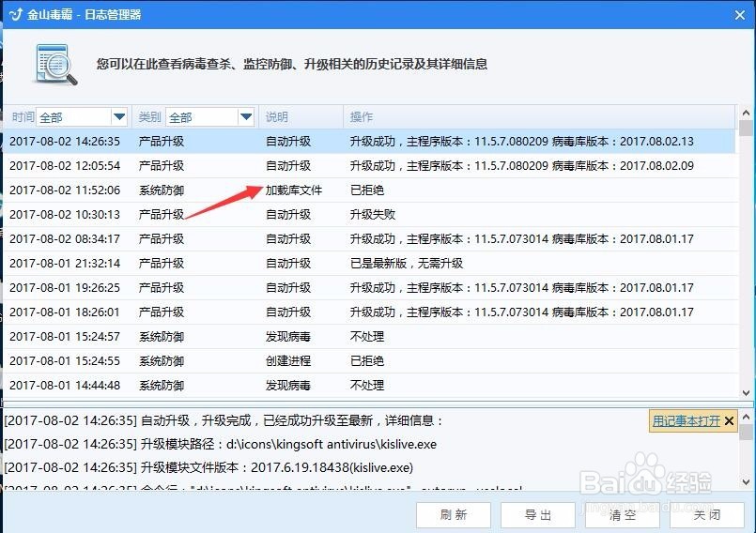Select the log row 2017-08-01 18:26:01

pyautogui.click(x=369, y=312)
